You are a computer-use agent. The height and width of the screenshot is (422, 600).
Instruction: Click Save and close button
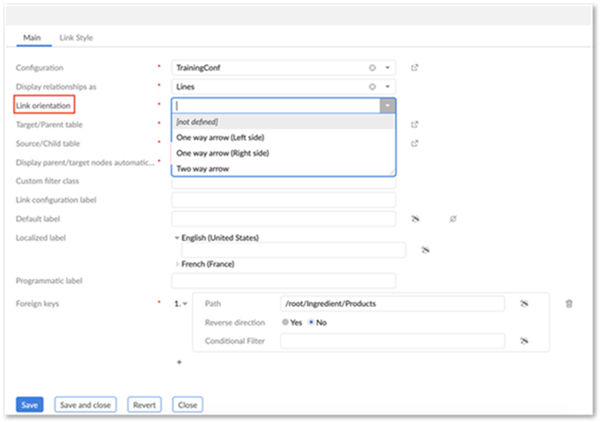85,405
